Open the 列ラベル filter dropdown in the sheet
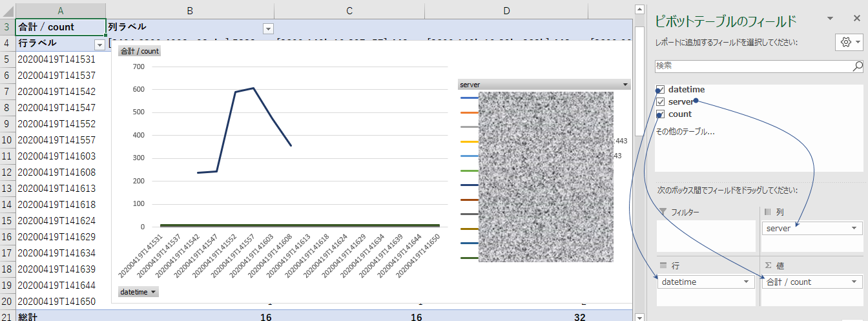The width and height of the screenshot is (868, 321). click(x=268, y=28)
